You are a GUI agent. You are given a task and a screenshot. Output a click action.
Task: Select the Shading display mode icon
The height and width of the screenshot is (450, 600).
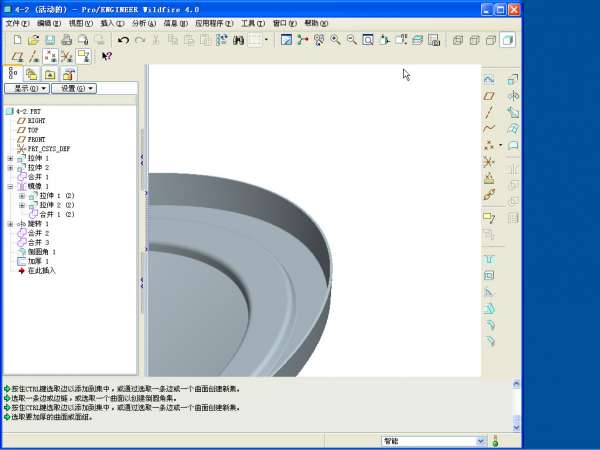tap(507, 40)
